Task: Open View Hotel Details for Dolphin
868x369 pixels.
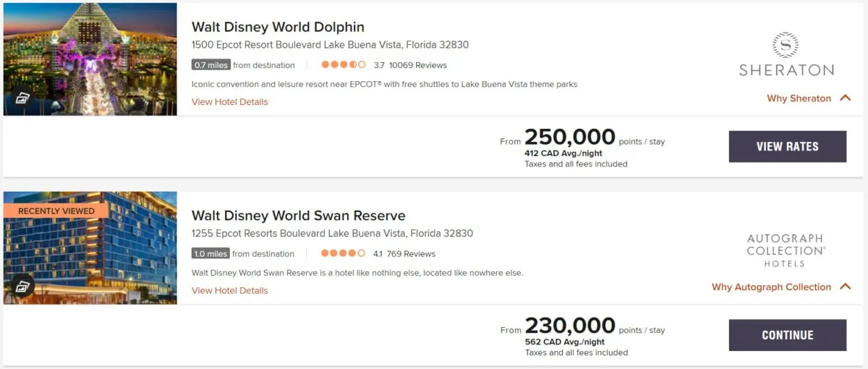Action: (x=229, y=102)
